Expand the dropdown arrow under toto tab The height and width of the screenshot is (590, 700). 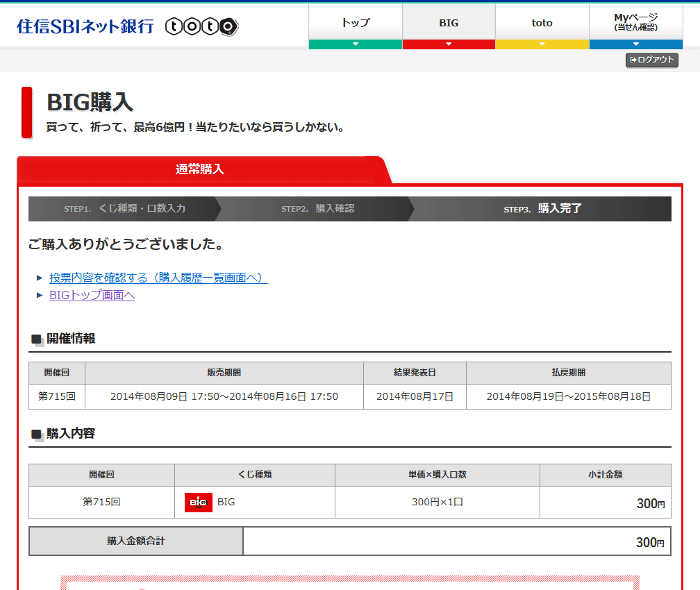542,44
